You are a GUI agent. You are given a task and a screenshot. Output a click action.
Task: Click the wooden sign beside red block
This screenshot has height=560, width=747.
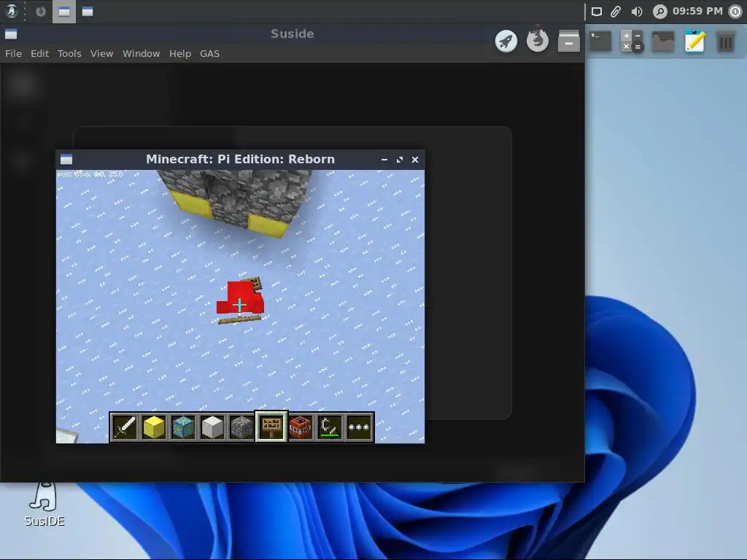(x=252, y=284)
